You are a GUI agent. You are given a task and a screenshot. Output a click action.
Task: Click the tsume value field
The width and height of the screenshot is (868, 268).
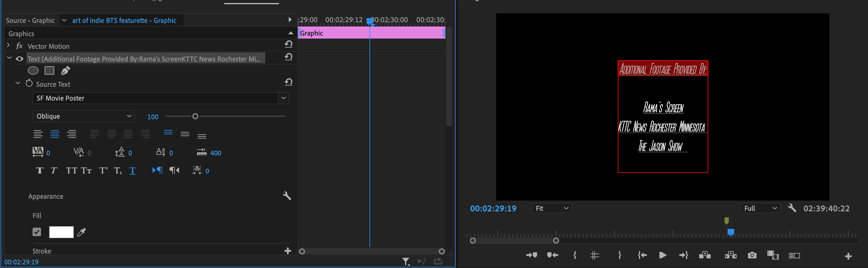pyautogui.click(x=207, y=171)
